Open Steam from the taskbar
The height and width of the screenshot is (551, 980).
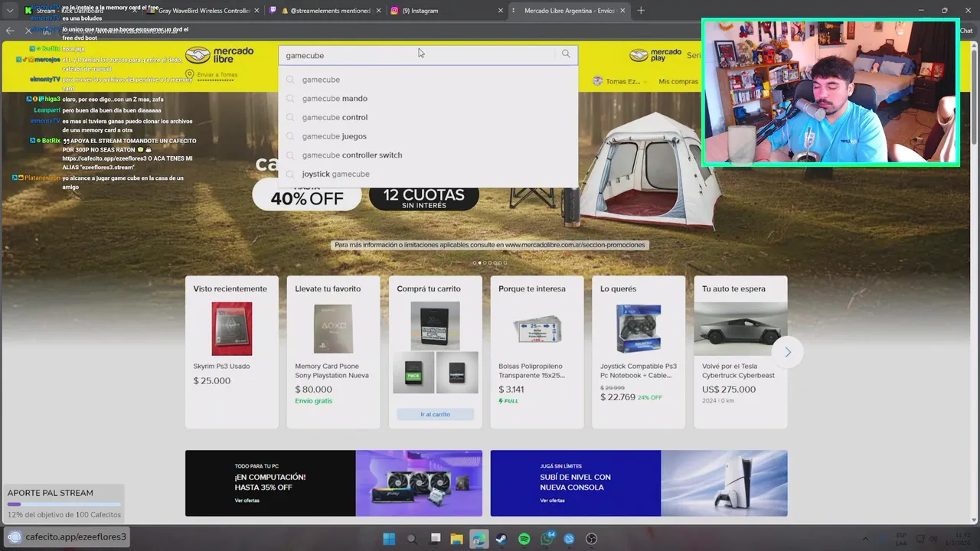click(501, 539)
